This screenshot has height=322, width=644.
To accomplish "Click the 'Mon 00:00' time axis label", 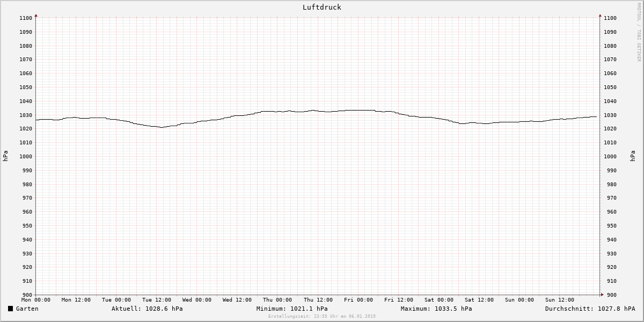I will (36, 300).
